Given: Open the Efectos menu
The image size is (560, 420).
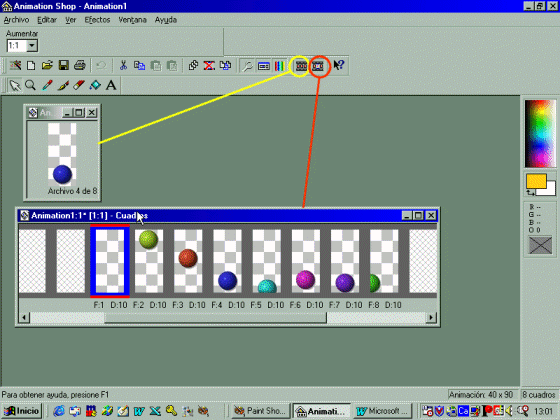Looking at the screenshot, I should pos(97,20).
